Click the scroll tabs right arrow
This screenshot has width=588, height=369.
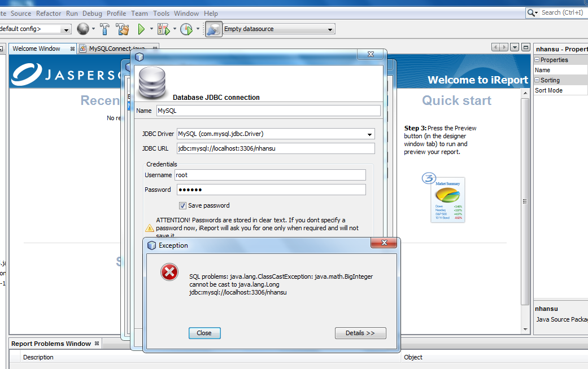(504, 47)
